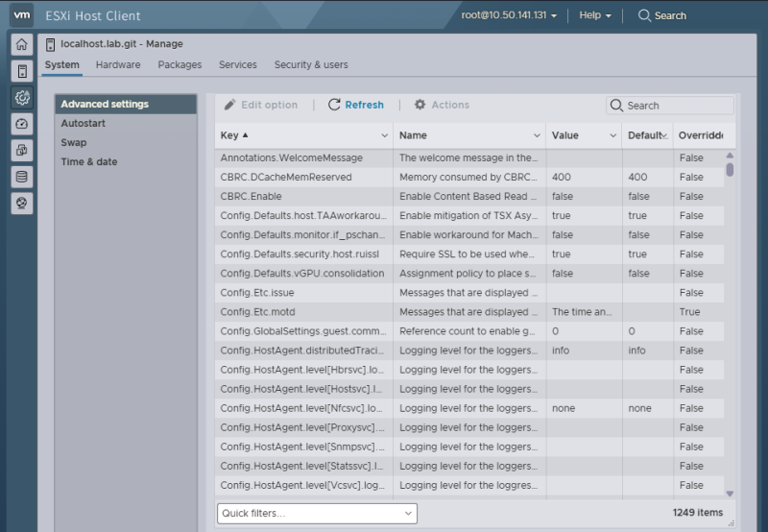768x532 pixels.
Task: Select the Config.Etc.issue row
Action: tap(469, 293)
